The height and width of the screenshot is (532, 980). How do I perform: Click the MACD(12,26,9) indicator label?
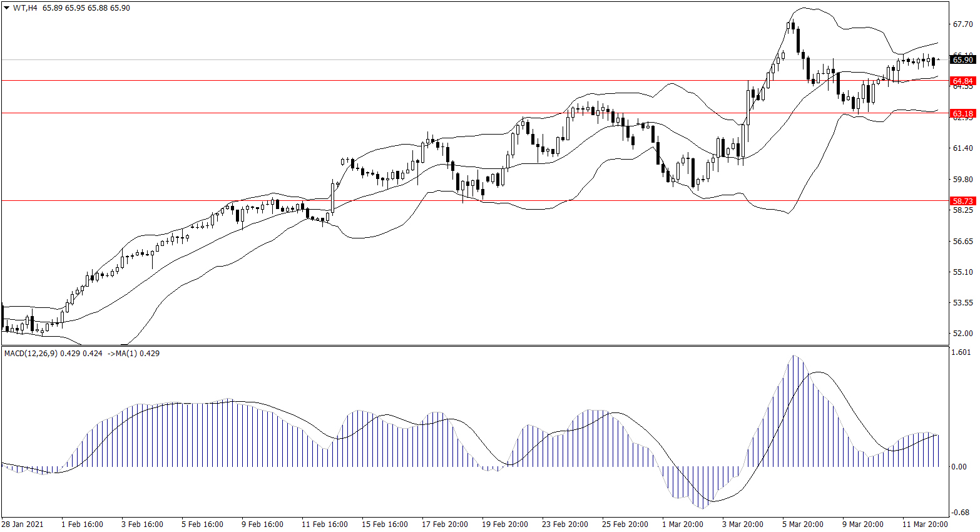(x=31, y=354)
